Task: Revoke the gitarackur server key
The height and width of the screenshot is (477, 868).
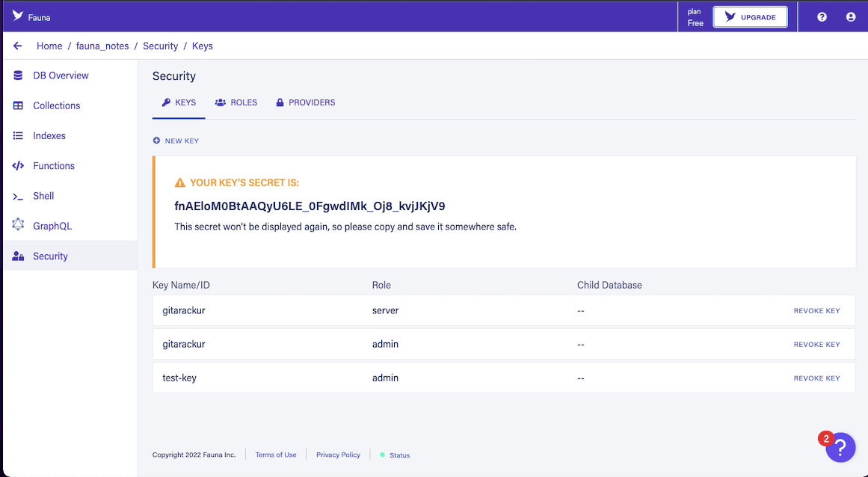Action: coord(816,310)
